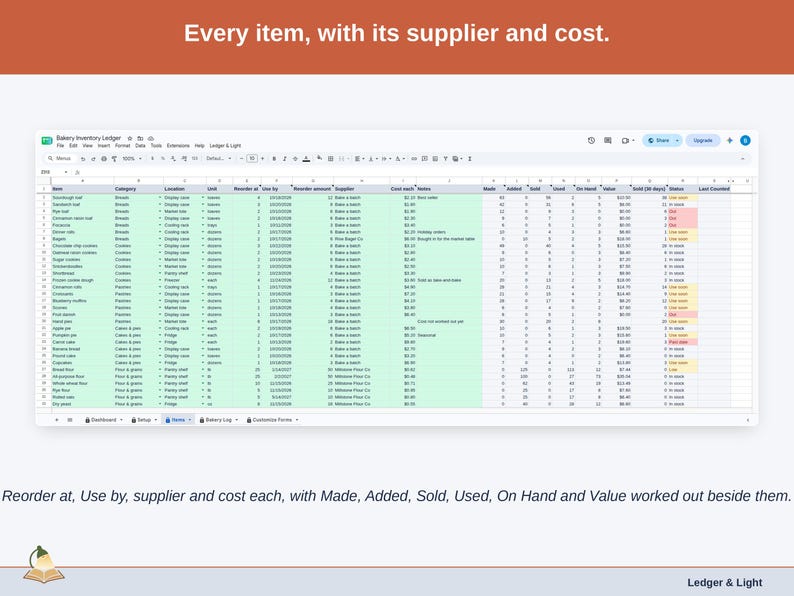
Task: Toggle italic formatting
Action: click(285, 159)
